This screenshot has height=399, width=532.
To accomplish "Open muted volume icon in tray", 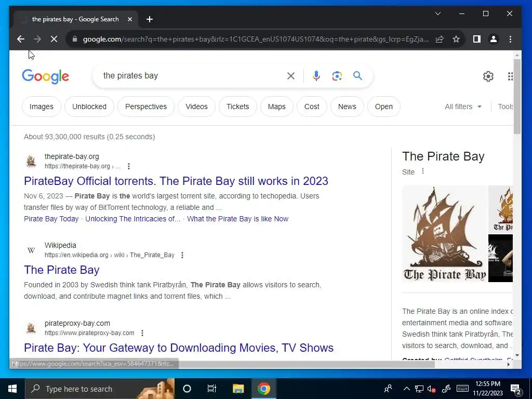I will [x=432, y=389].
